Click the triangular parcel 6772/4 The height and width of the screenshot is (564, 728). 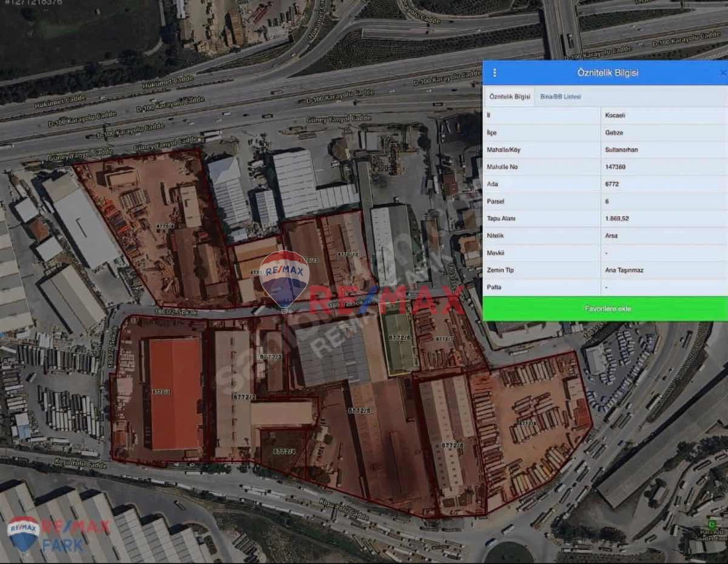(283, 451)
